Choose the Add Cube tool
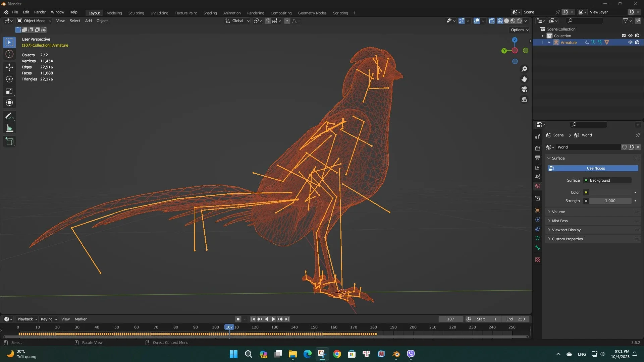This screenshot has height=362, width=644. pos(9,141)
